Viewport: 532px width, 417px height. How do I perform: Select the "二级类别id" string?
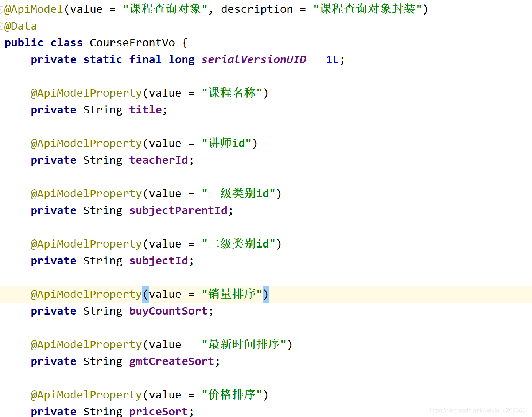click(x=238, y=244)
